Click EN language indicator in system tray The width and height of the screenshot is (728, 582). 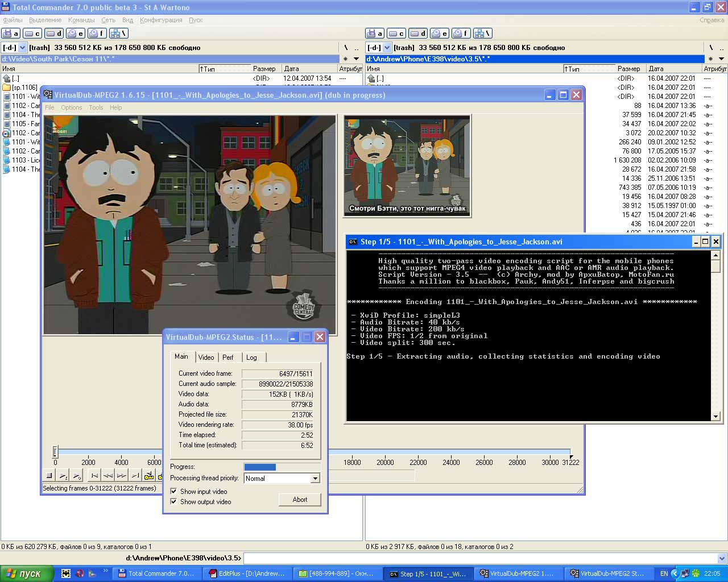[664, 573]
